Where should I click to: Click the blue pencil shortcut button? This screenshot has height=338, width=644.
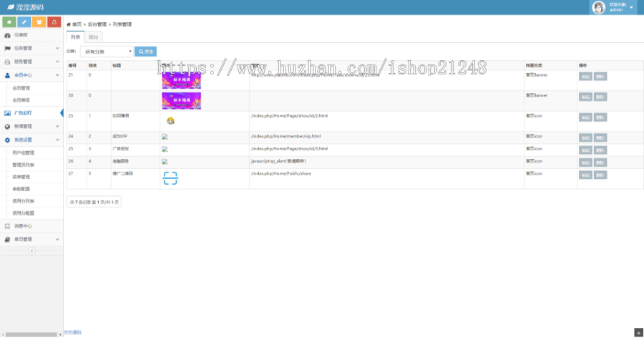point(24,21)
